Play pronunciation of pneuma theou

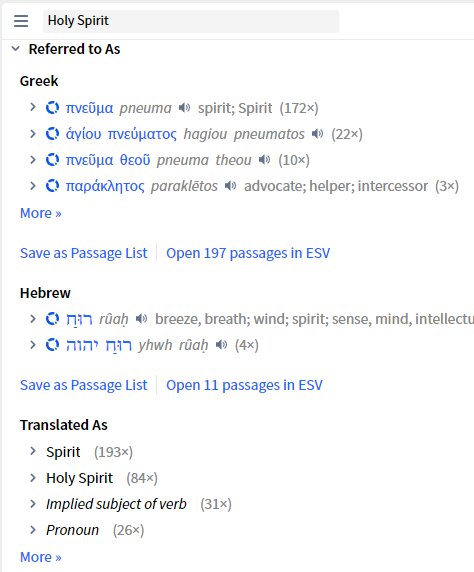click(265, 160)
